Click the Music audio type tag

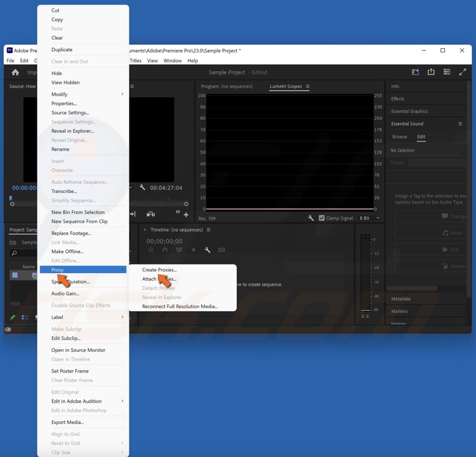coord(430,233)
